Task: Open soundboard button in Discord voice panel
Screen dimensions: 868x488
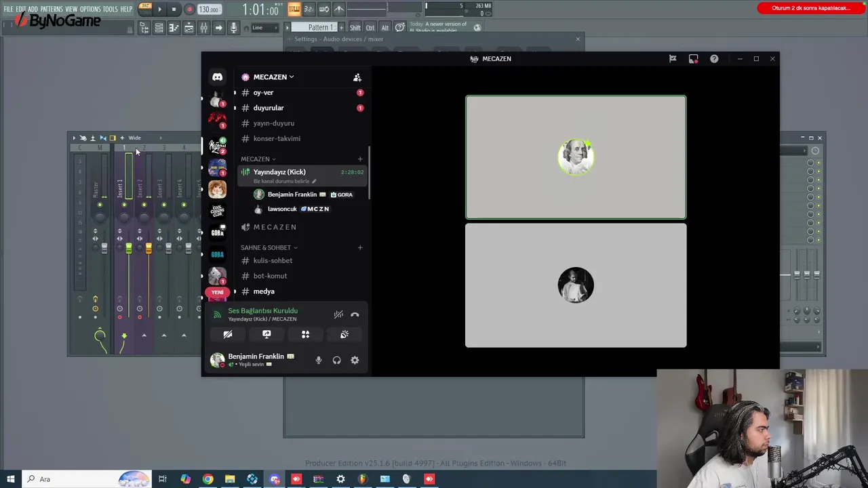Action: point(344,334)
